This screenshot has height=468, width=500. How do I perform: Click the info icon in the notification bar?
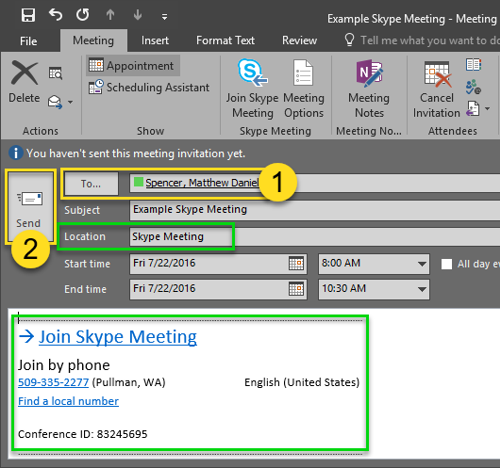(15, 153)
